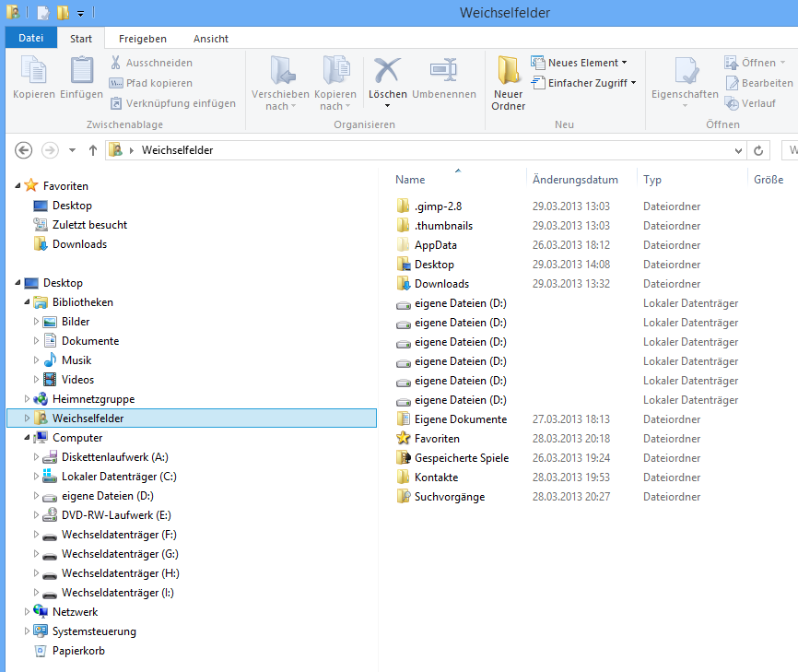The image size is (798, 672).
Task: Expand the Heimnetzgruppe node
Action: pos(27,398)
